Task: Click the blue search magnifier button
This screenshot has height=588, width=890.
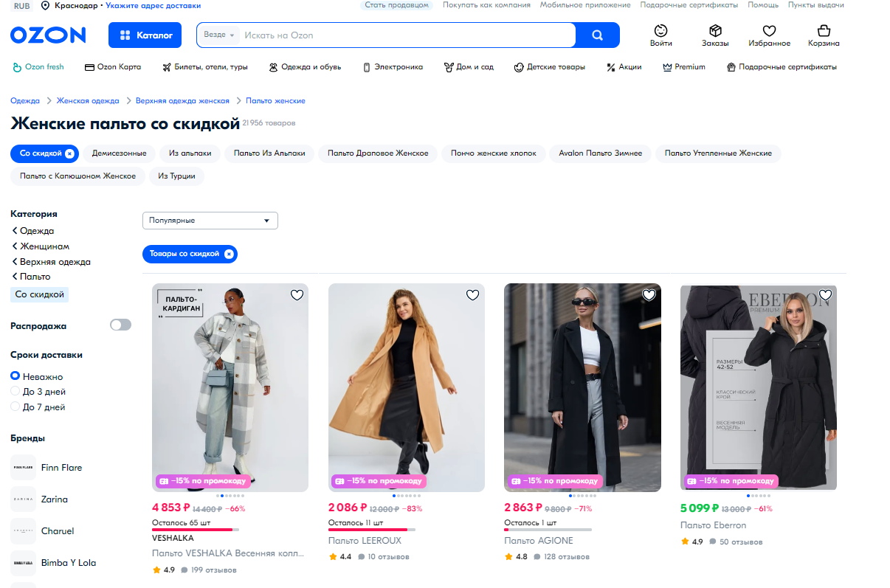Action: pos(598,35)
